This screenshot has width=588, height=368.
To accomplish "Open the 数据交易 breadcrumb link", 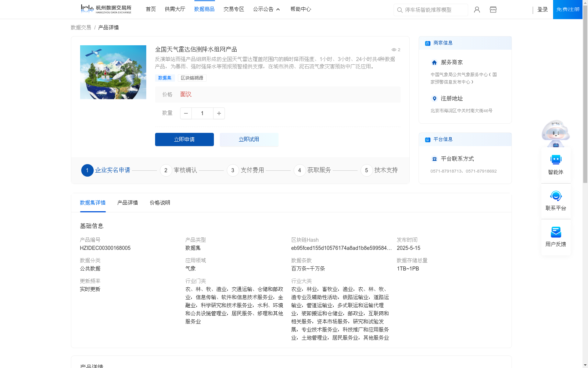I will pyautogui.click(x=80, y=27).
